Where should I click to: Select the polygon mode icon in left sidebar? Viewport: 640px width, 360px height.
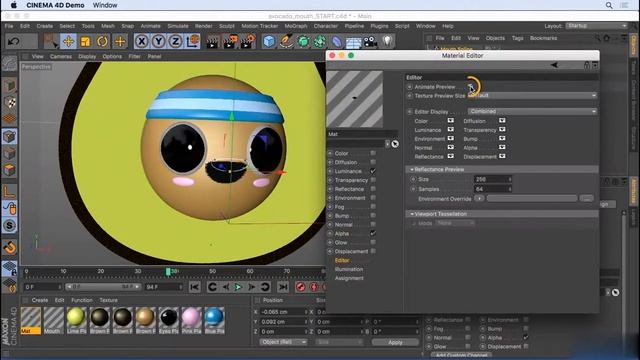click(9, 170)
